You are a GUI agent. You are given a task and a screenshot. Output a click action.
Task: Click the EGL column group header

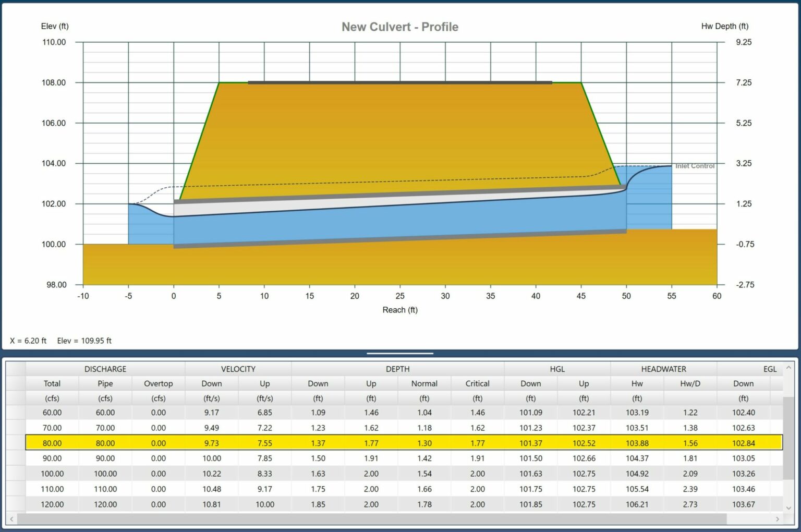tap(769, 369)
